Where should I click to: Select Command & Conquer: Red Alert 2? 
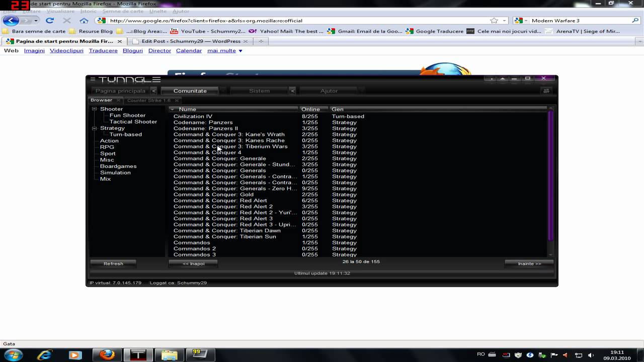pyautogui.click(x=357, y=207)
